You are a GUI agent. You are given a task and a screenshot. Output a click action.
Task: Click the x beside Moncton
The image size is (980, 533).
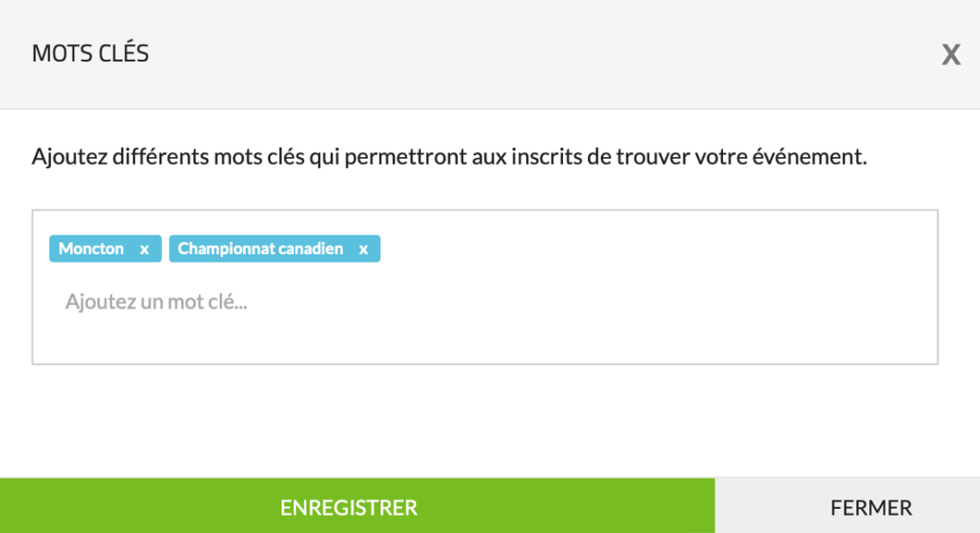coord(144,249)
